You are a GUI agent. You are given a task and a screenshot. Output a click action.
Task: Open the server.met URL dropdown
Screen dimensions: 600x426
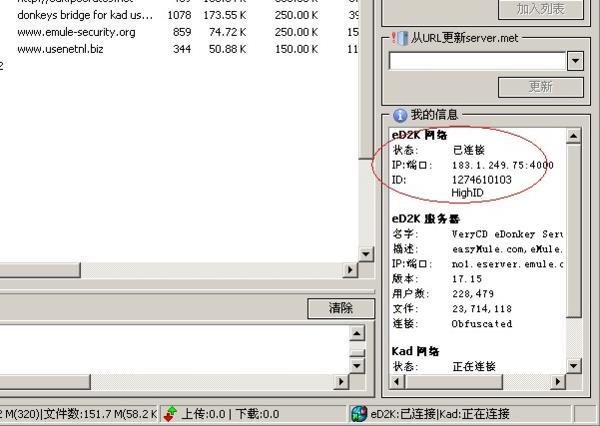coord(575,61)
